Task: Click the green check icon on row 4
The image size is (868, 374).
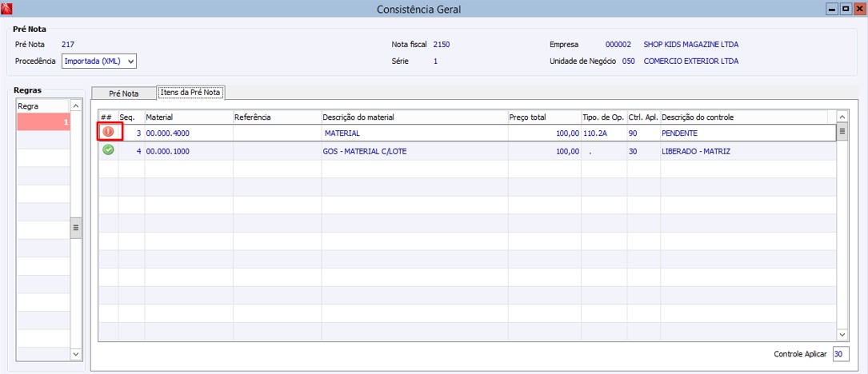Action: click(x=109, y=150)
